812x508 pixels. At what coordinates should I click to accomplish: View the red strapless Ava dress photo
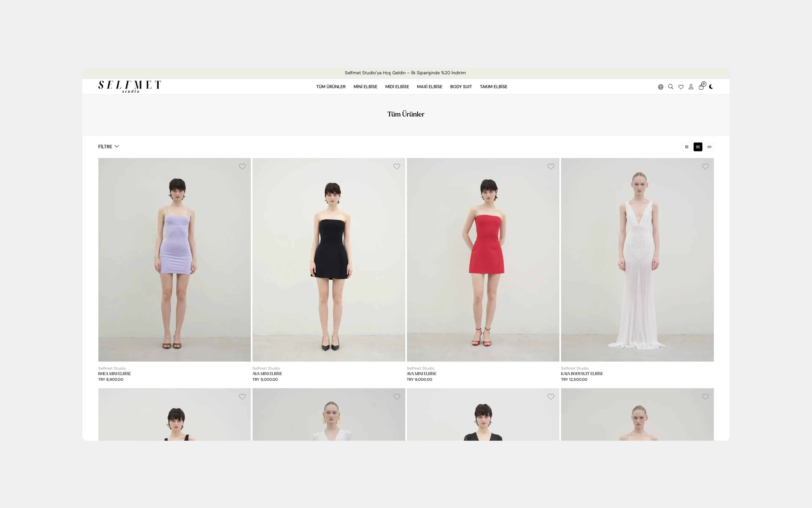click(483, 260)
